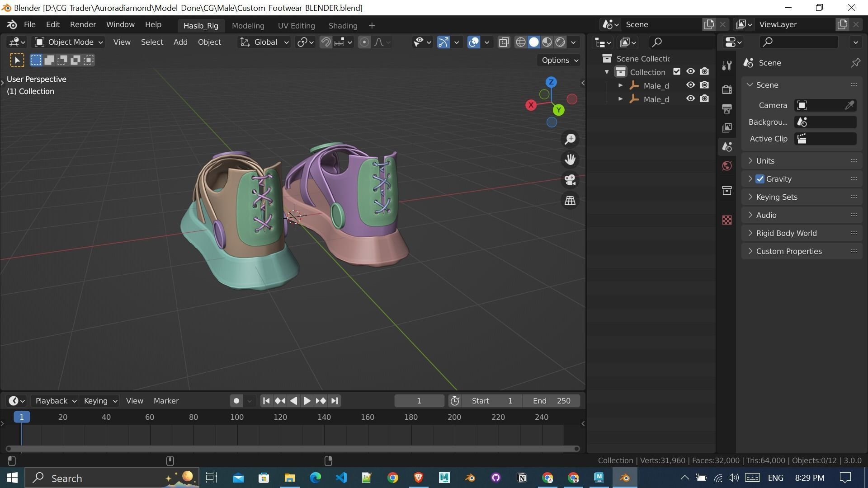Image resolution: width=868 pixels, height=488 pixels.
Task: Toggle the camera view gizmo
Action: (x=570, y=180)
